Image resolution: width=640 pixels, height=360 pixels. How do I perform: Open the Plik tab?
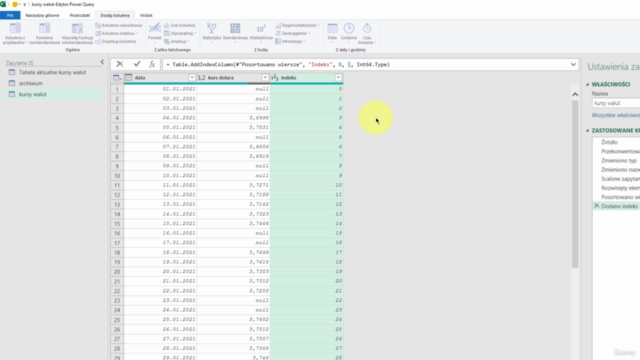[10, 16]
